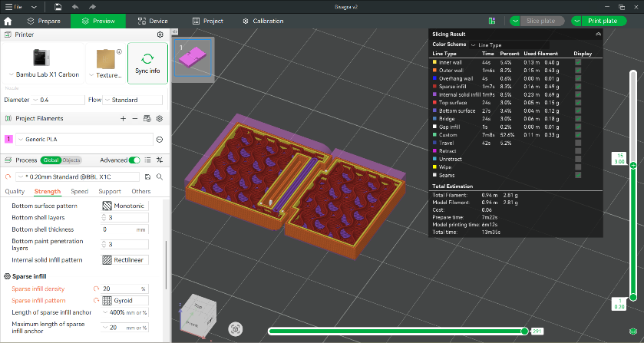Collapse the Slicing Result panel

click(x=598, y=34)
